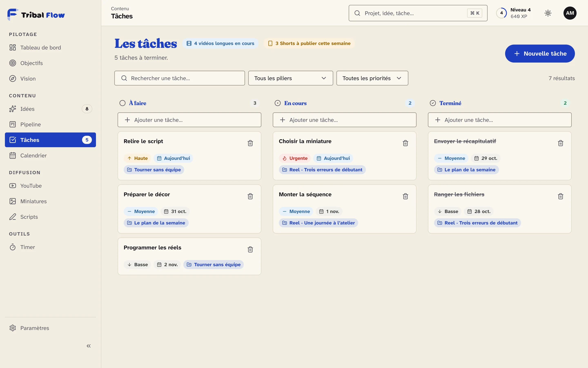Viewport: 588px width, 368px height.
Task: Add a task in Terminé column
Action: point(500,120)
